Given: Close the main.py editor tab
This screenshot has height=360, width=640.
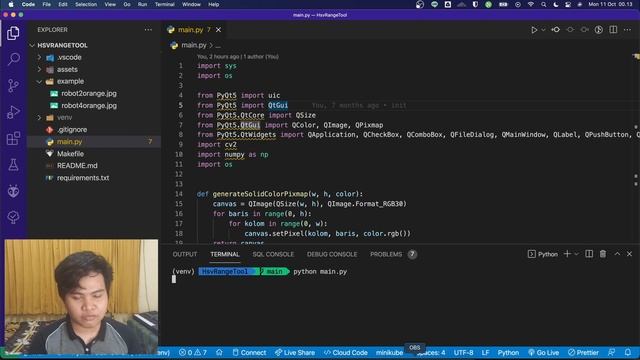Looking at the screenshot, I should (x=218, y=30).
